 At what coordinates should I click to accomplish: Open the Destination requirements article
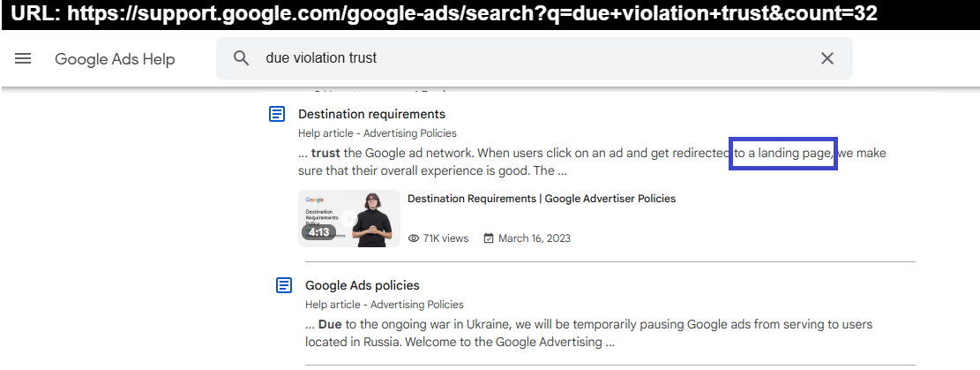pos(371,114)
